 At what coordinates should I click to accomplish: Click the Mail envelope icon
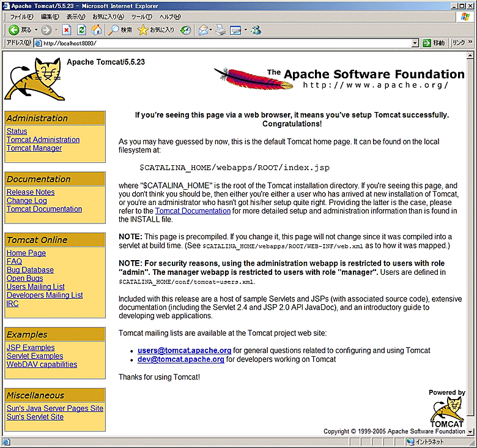[x=203, y=30]
